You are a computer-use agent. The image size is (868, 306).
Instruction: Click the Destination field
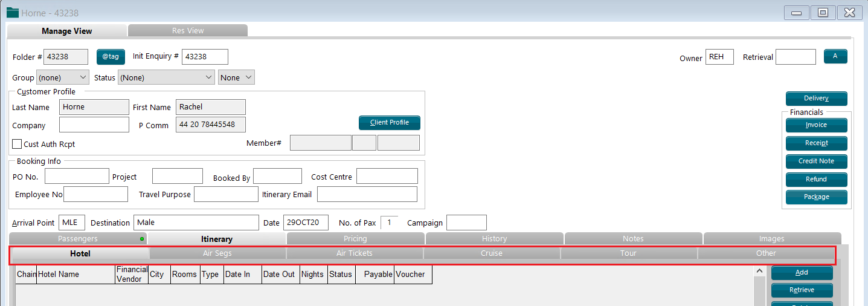[196, 223]
